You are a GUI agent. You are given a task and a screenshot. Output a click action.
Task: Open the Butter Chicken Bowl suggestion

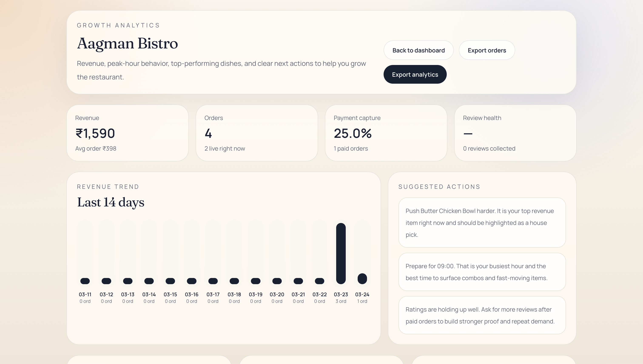point(482,223)
